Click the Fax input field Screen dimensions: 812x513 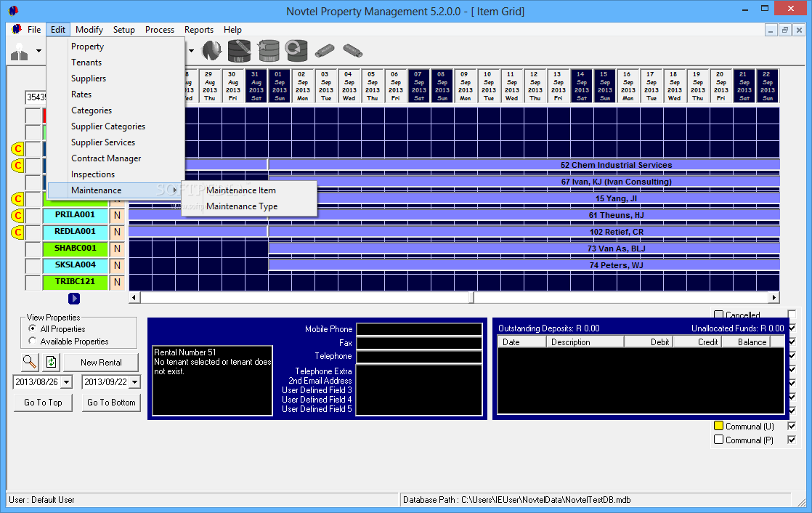(419, 343)
